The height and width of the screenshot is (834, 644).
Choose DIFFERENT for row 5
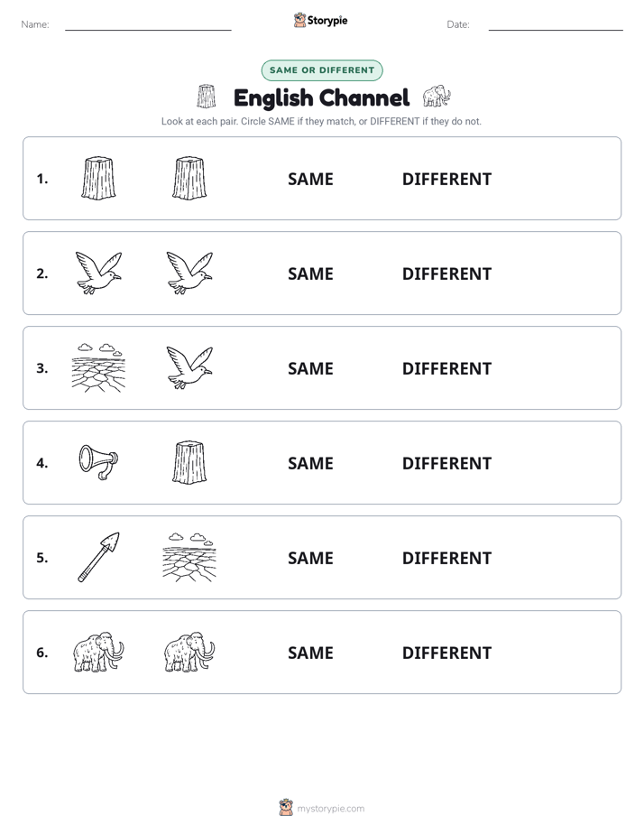point(446,558)
